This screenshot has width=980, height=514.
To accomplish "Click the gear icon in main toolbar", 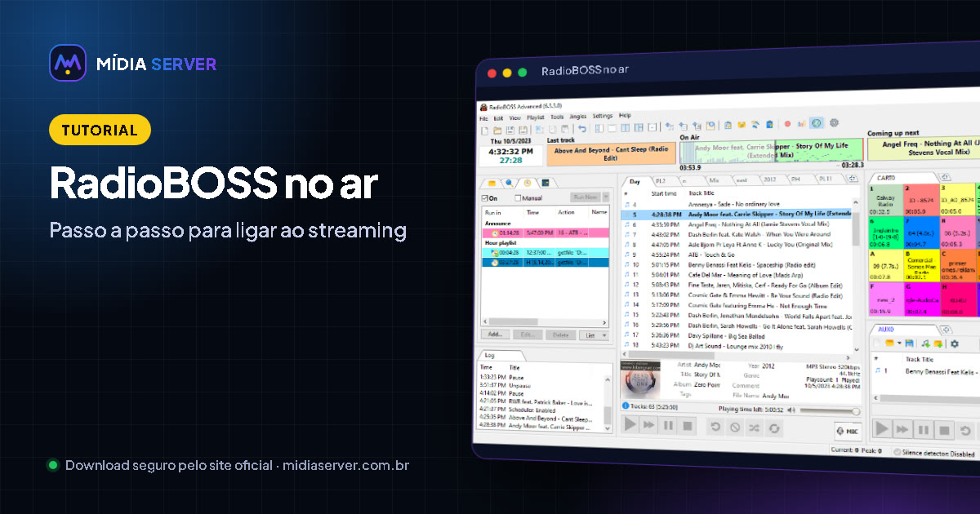I will [834, 123].
